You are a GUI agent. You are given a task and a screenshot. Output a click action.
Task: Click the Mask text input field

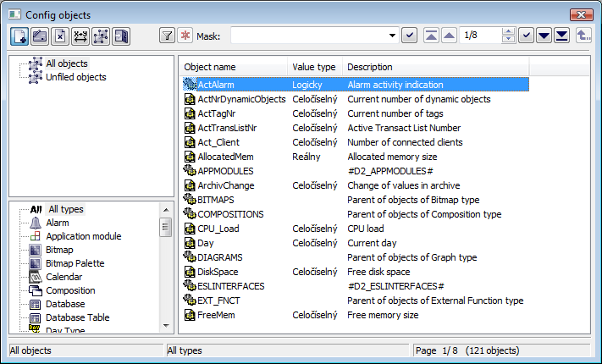(x=307, y=36)
